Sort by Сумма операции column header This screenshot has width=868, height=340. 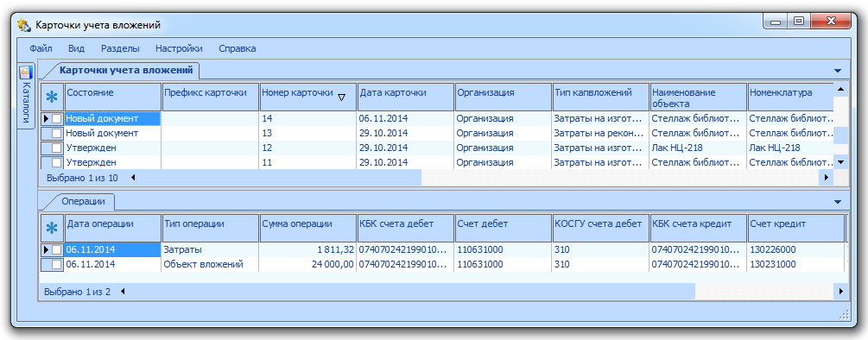(x=307, y=229)
